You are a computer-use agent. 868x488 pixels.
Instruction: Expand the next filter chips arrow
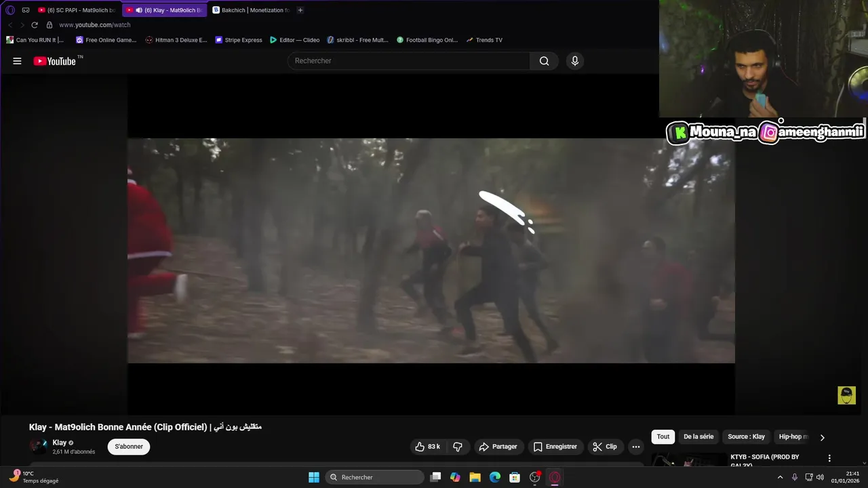click(822, 438)
